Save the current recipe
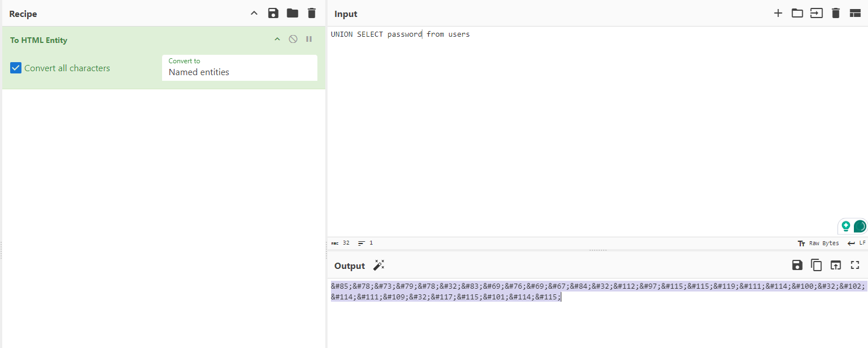Image resolution: width=868 pixels, height=348 pixels. pos(273,14)
